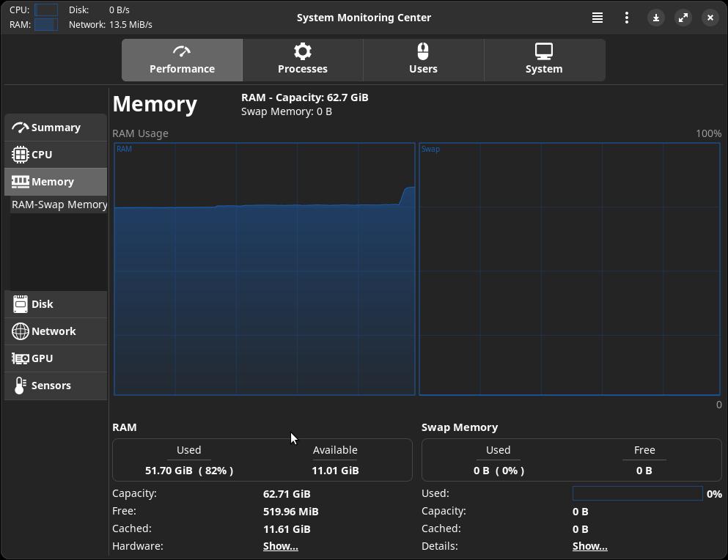Click the Swap usage graph
Screen dimensions: 728x560
pyautogui.click(x=569, y=269)
